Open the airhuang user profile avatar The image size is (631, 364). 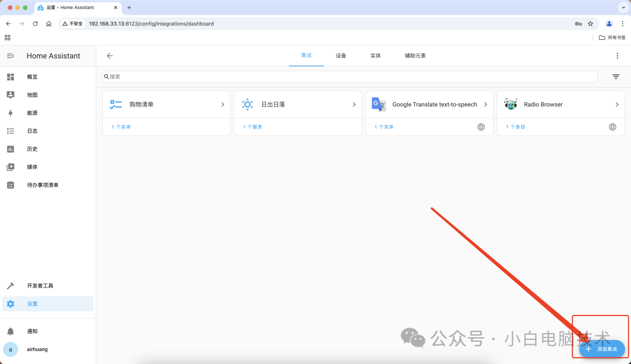[11, 349]
